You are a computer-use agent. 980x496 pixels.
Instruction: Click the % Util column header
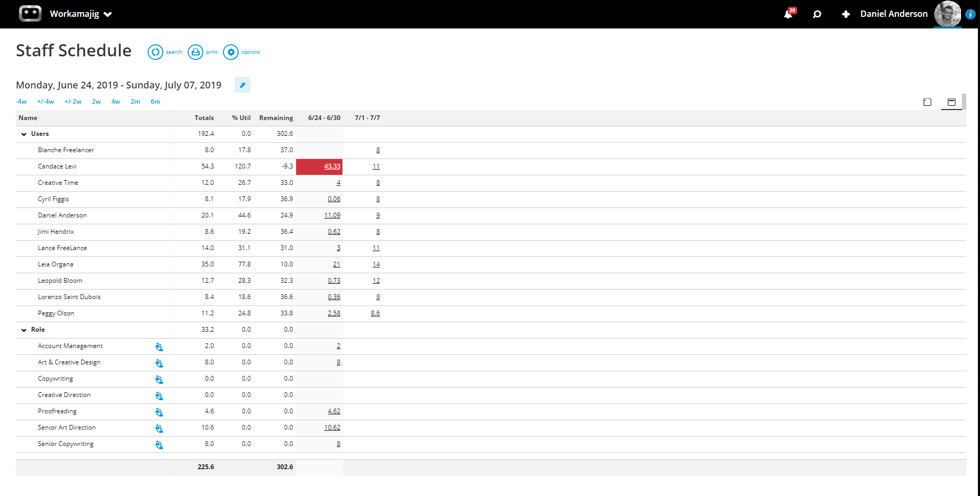(241, 118)
